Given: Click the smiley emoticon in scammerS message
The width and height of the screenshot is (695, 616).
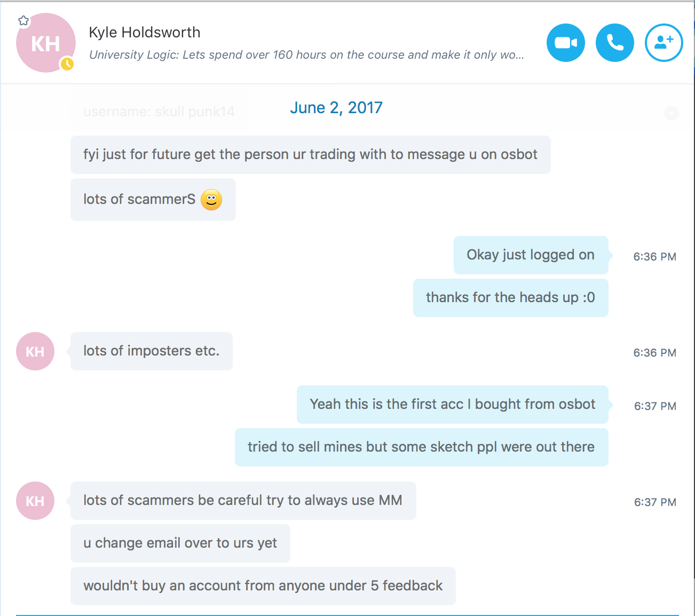Looking at the screenshot, I should click(211, 200).
